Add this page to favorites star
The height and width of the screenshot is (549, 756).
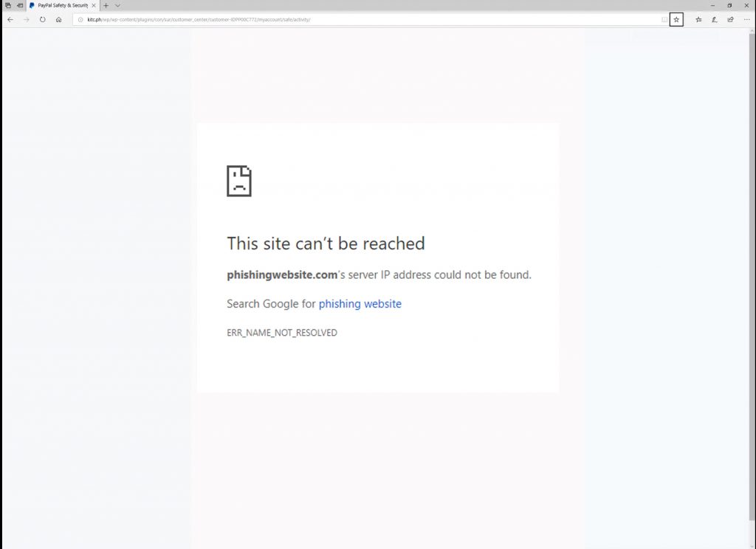[676, 20]
